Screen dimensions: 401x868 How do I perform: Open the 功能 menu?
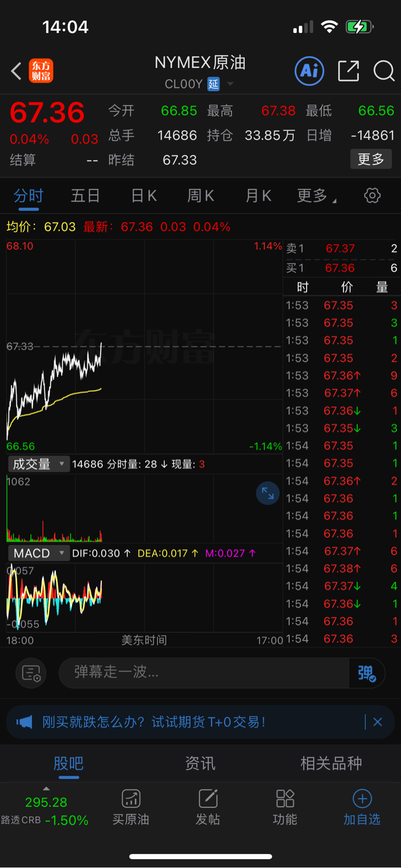pos(285,807)
